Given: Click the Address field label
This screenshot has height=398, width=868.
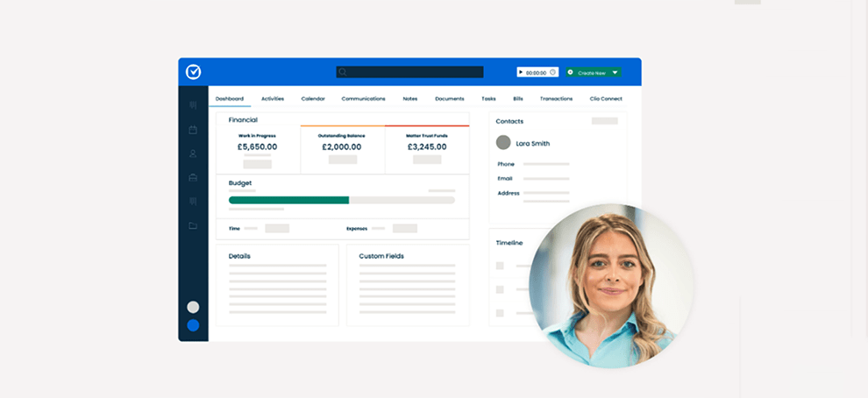Looking at the screenshot, I should (x=509, y=193).
